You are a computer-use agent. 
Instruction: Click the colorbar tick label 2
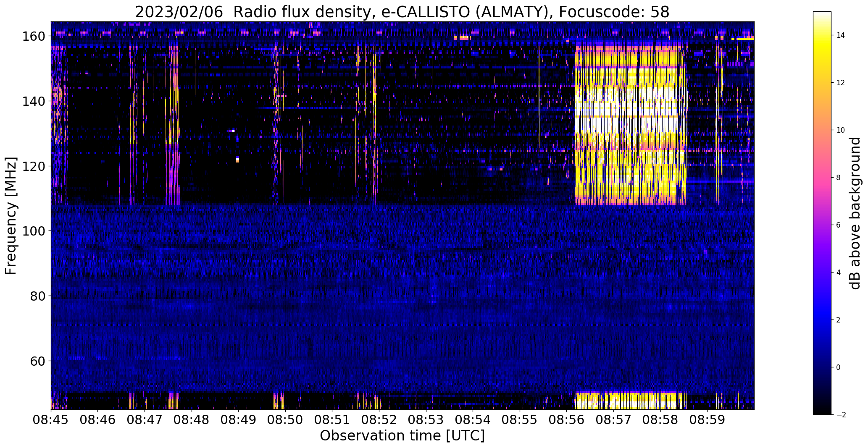pyautogui.click(x=838, y=320)
